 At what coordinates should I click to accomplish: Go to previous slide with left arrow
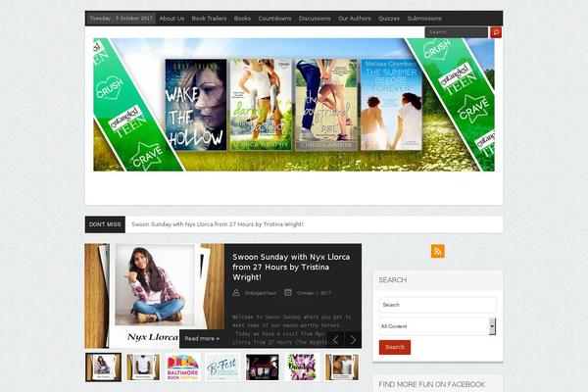(x=336, y=340)
